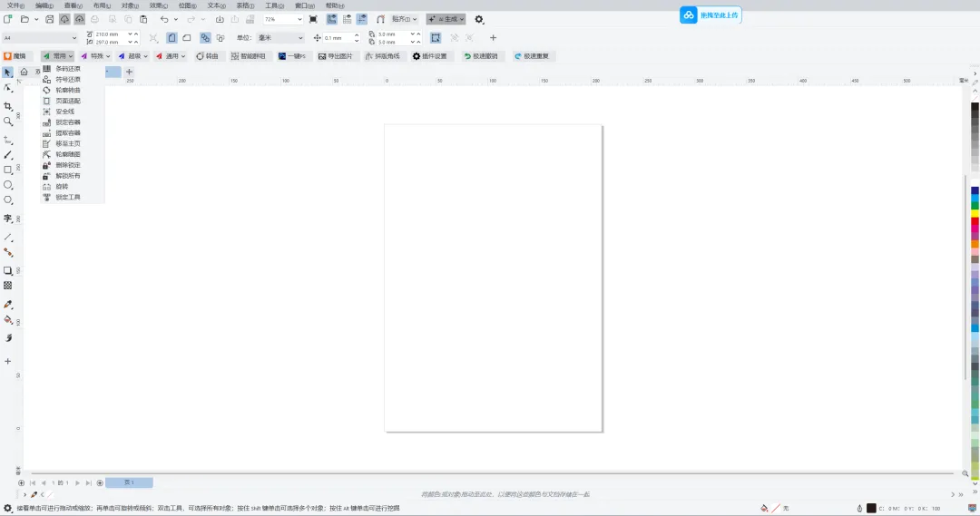
Task: Select the Pick tool in the toolbox
Action: point(7,73)
